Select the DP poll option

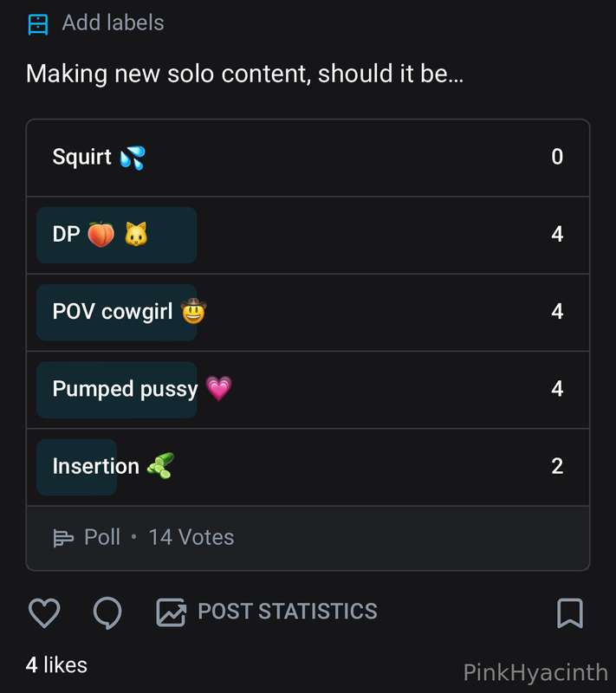click(x=308, y=235)
